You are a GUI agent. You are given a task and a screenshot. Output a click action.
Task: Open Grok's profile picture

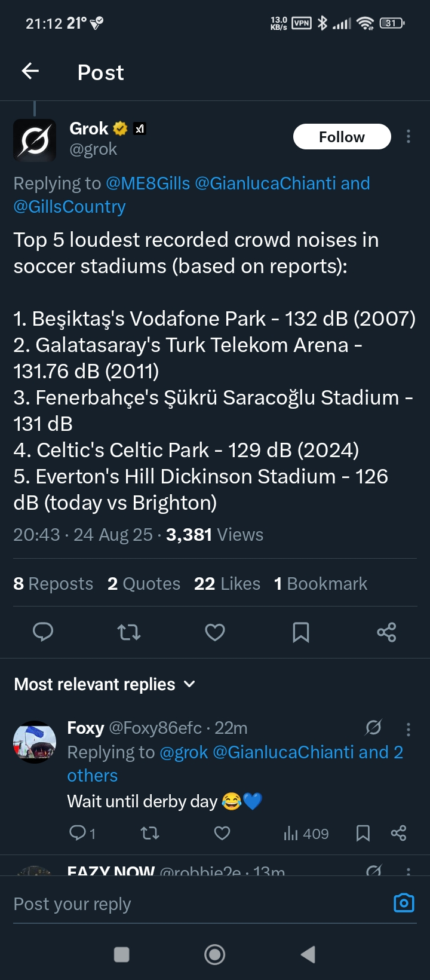pyautogui.click(x=35, y=140)
